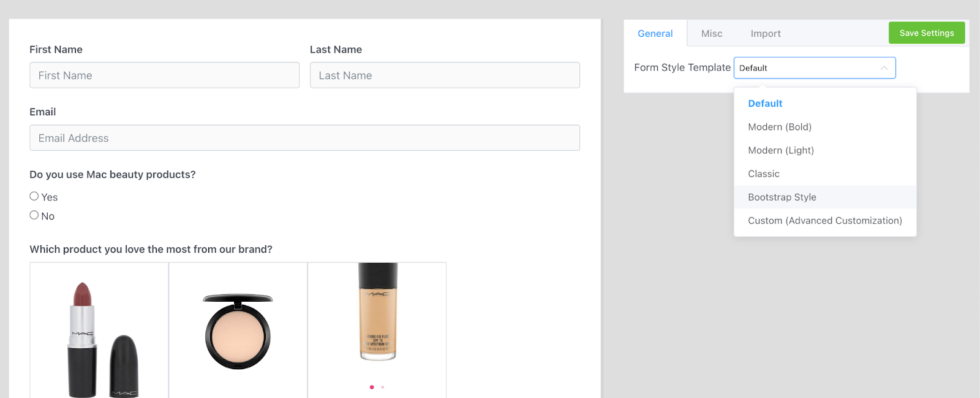Click the Form Style Template label

point(682,67)
